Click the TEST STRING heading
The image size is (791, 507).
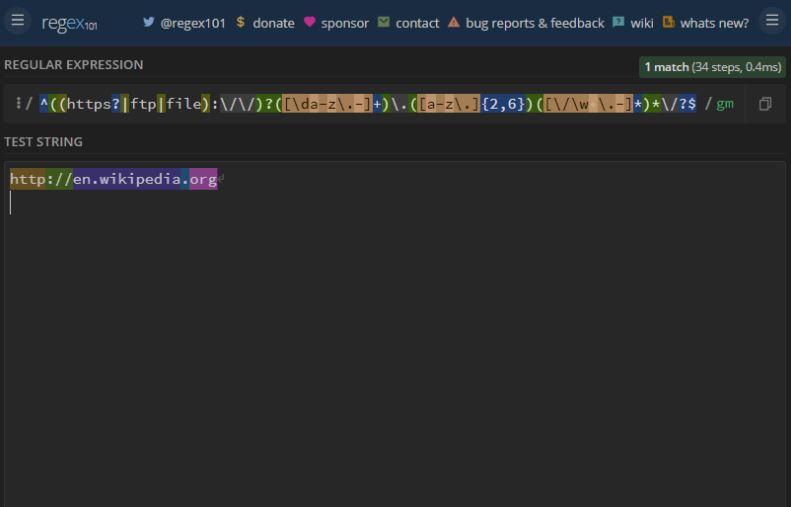click(43, 142)
